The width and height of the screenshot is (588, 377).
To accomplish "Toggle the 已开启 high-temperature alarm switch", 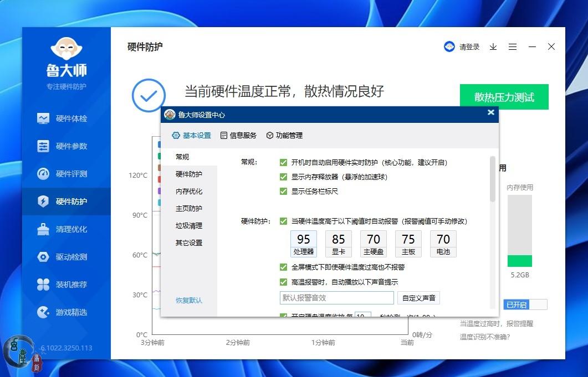I will click(525, 304).
